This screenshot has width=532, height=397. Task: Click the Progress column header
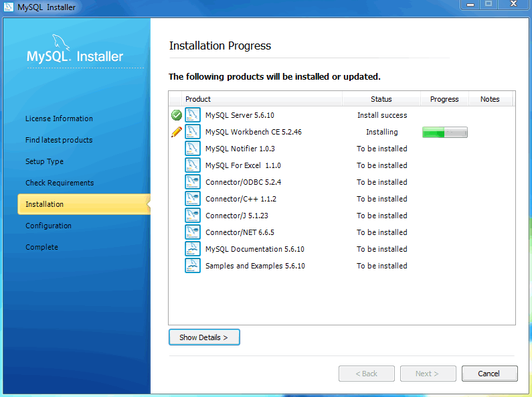[x=444, y=99]
